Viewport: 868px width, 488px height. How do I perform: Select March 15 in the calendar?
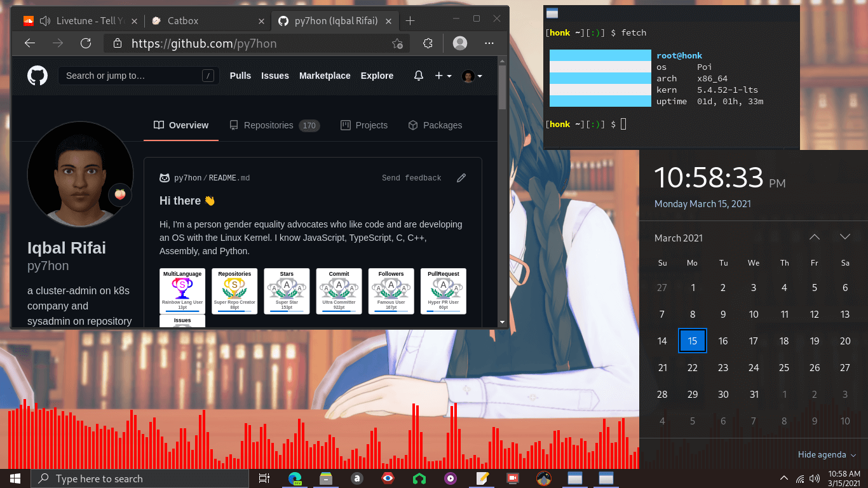pyautogui.click(x=693, y=341)
